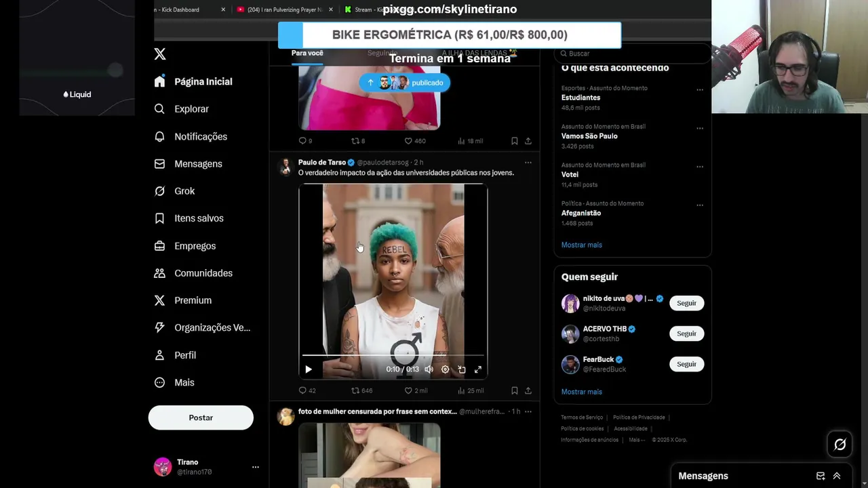Open Notificações bell icon

pyautogui.click(x=159, y=136)
